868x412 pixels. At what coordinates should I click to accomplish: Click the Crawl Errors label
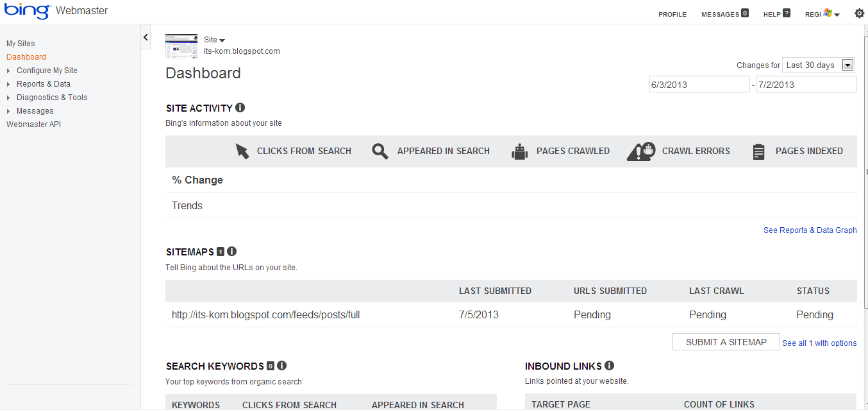click(x=696, y=151)
